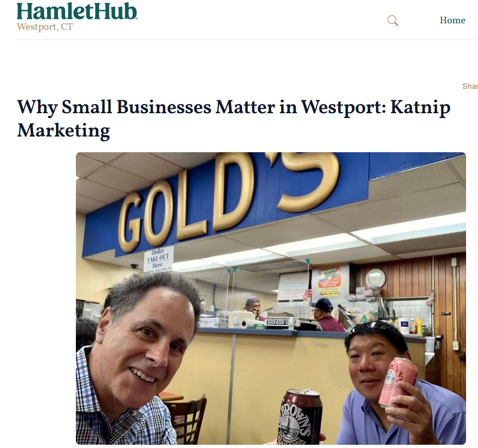Image resolution: width=478 pixels, height=448 pixels.
Task: Click the wall clock in the photo
Action: click(376, 278)
